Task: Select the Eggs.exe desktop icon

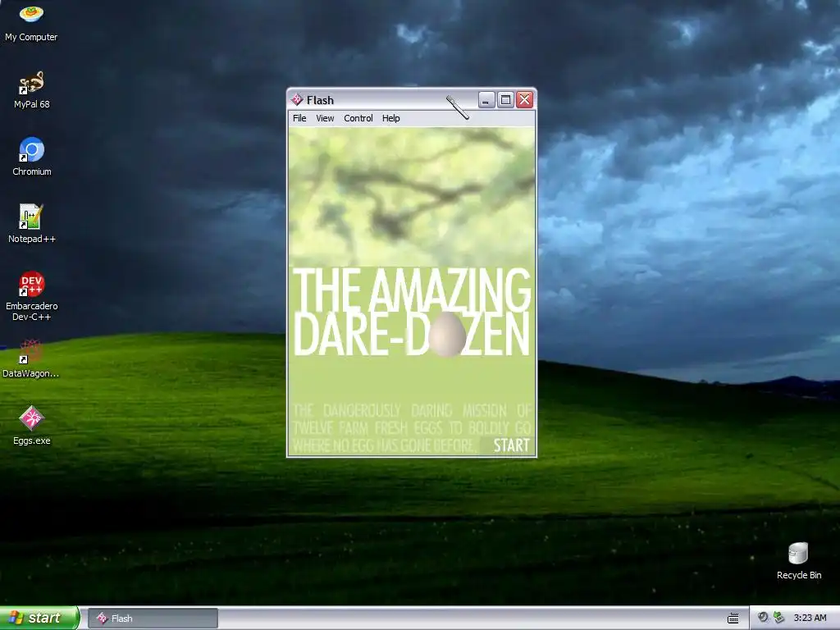Action: click(x=31, y=426)
